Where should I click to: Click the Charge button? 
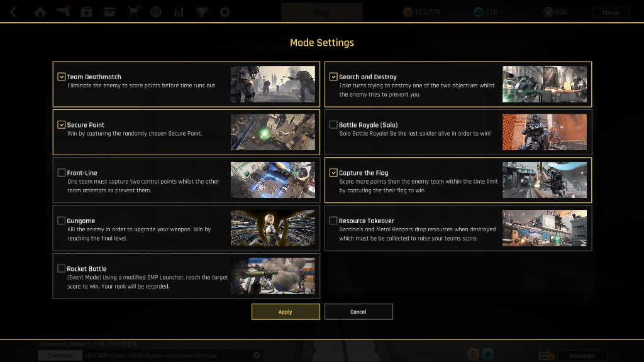click(611, 13)
